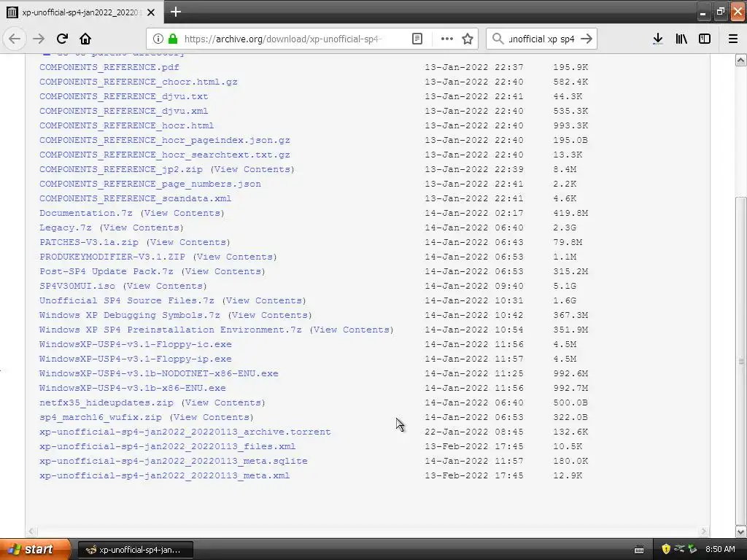Download COMPONENTS_REFERENCE_hocr_pageindex.json.gz
747x560 pixels.
[x=165, y=140]
